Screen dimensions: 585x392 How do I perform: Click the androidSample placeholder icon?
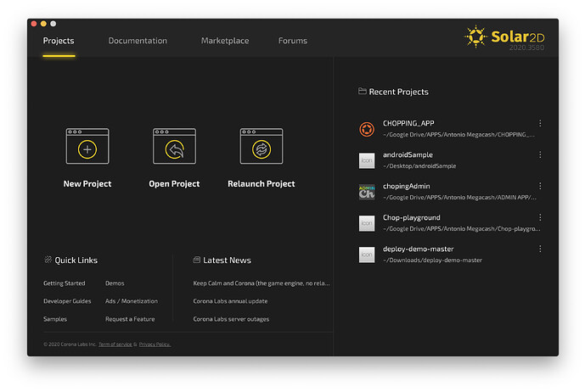[x=367, y=160]
